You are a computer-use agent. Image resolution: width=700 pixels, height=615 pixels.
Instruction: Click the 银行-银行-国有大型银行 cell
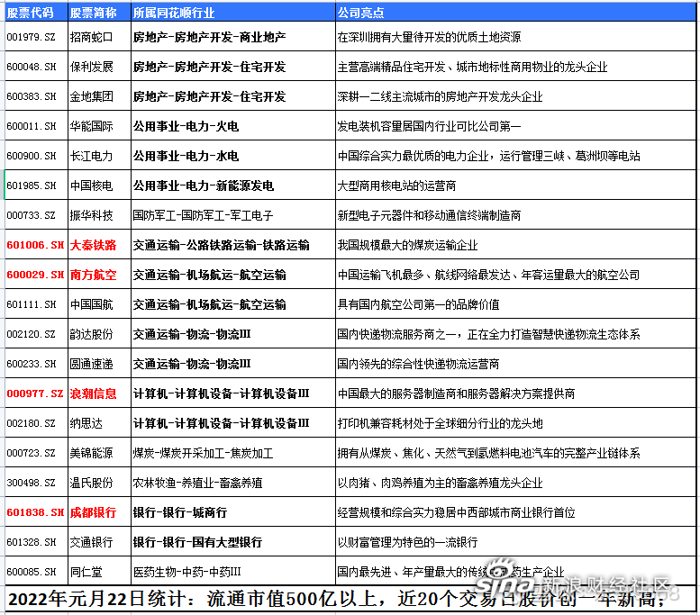pos(233,542)
